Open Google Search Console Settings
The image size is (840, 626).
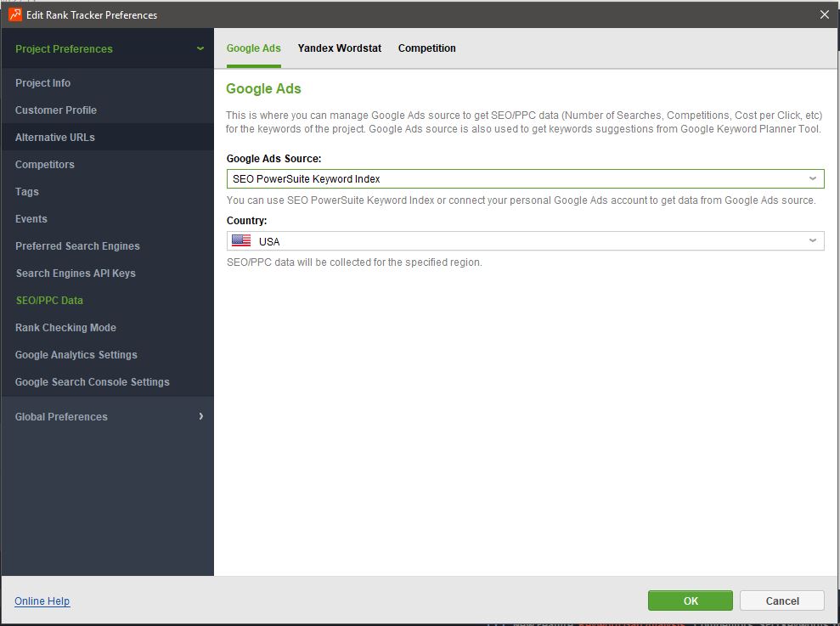(92, 382)
